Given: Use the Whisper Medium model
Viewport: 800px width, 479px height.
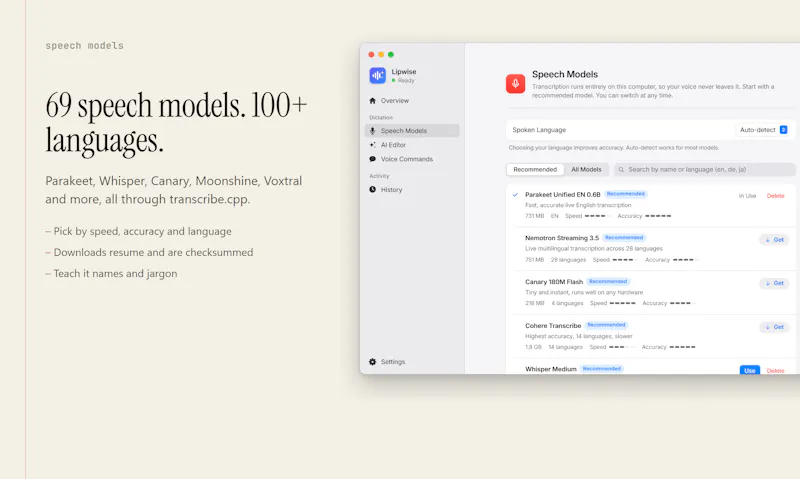Looking at the screenshot, I should point(749,370).
